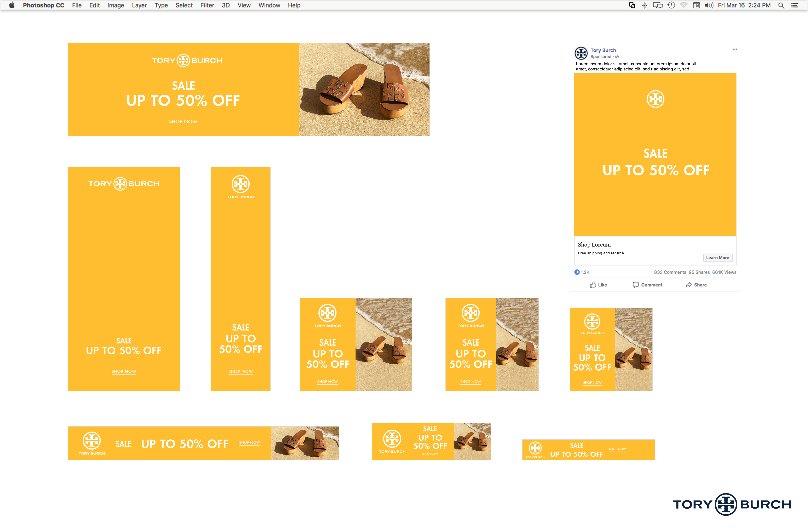Open the Bluetooth status menu
This screenshot has height=532, width=808.
[x=644, y=5]
